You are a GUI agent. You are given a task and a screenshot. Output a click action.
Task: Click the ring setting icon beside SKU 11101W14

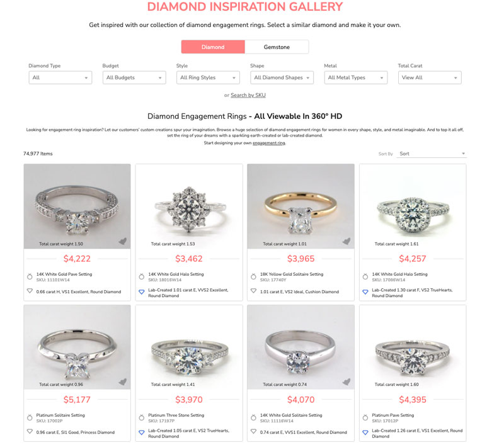coord(28,274)
